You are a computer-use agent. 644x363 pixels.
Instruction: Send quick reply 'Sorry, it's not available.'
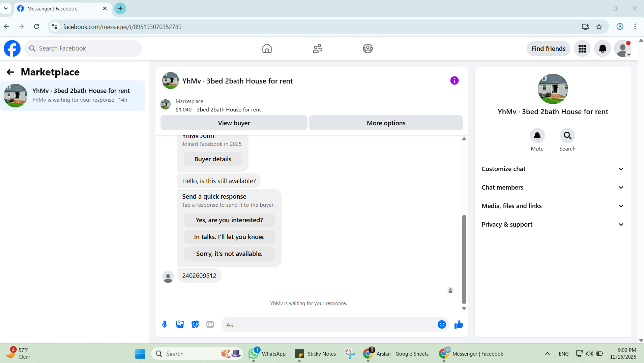229,254
